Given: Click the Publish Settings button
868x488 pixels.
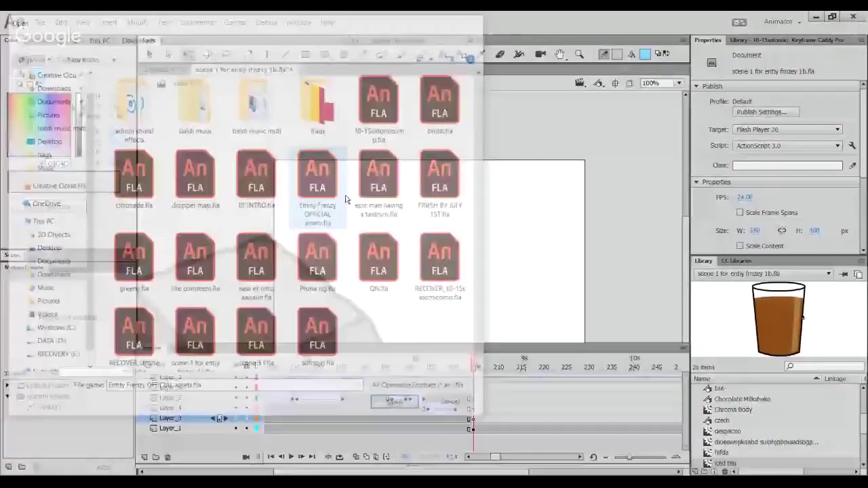Looking at the screenshot, I should click(x=766, y=112).
